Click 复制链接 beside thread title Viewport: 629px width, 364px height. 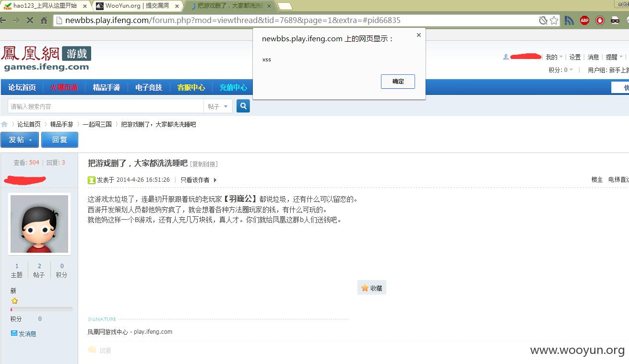coord(204,164)
